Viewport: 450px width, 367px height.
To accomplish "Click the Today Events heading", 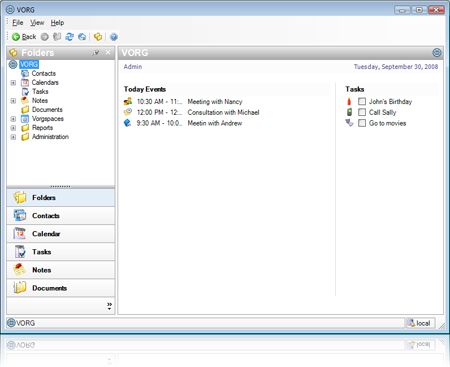I will [145, 89].
